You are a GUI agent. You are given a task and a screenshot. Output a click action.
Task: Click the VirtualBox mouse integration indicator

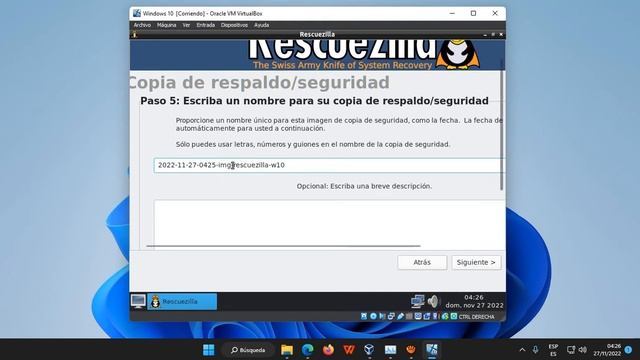pyautogui.click(x=445, y=316)
